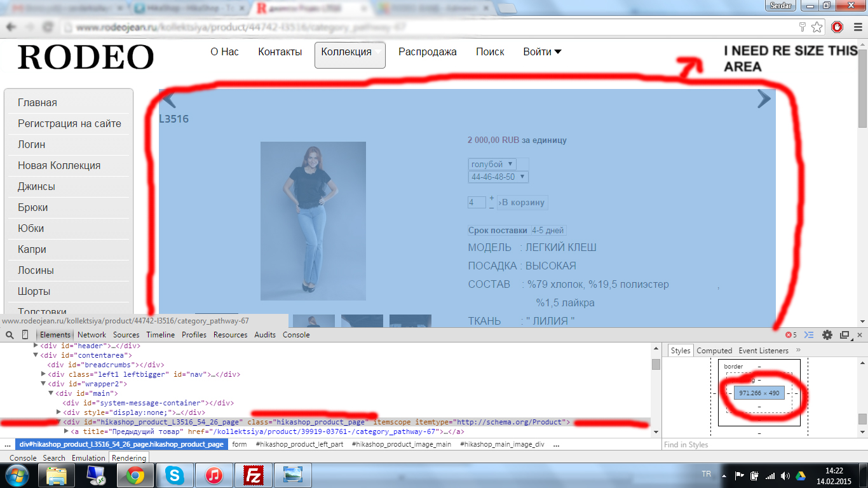868x488 pixels.
Task: Bookmark this page with the star icon
Action: click(817, 27)
